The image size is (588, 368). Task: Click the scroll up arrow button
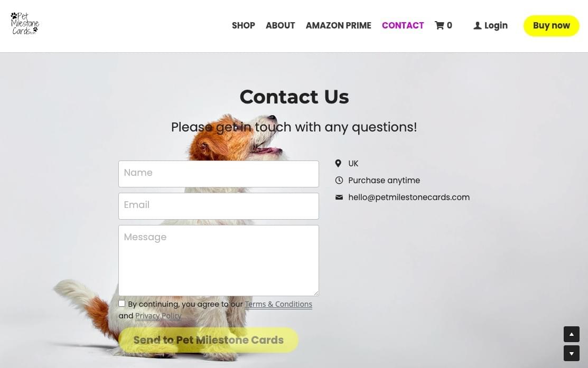tap(571, 334)
